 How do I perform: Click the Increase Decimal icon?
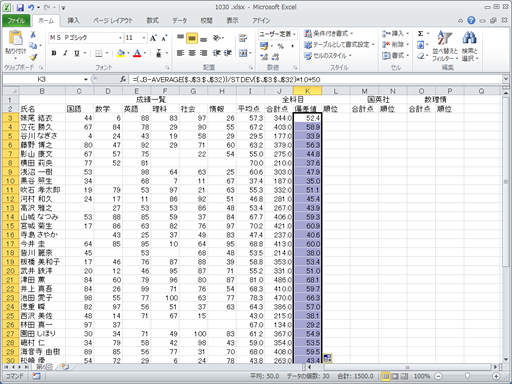(264, 57)
